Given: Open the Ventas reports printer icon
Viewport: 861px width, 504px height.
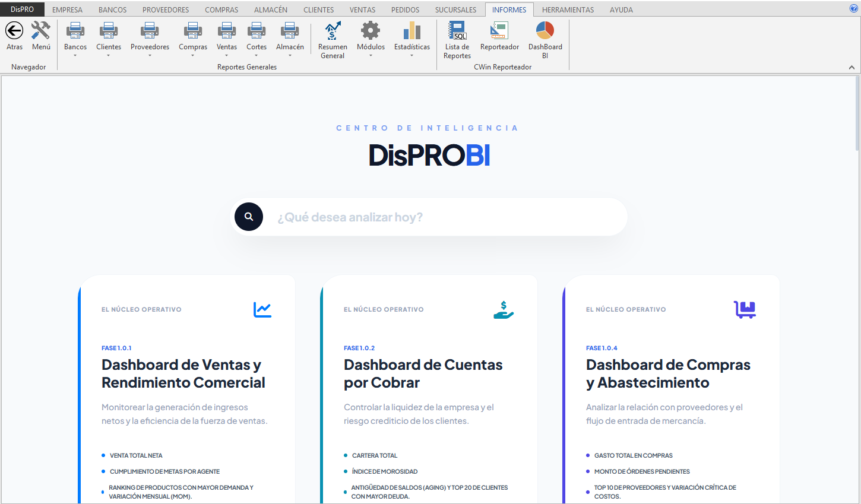Looking at the screenshot, I should click(x=227, y=30).
